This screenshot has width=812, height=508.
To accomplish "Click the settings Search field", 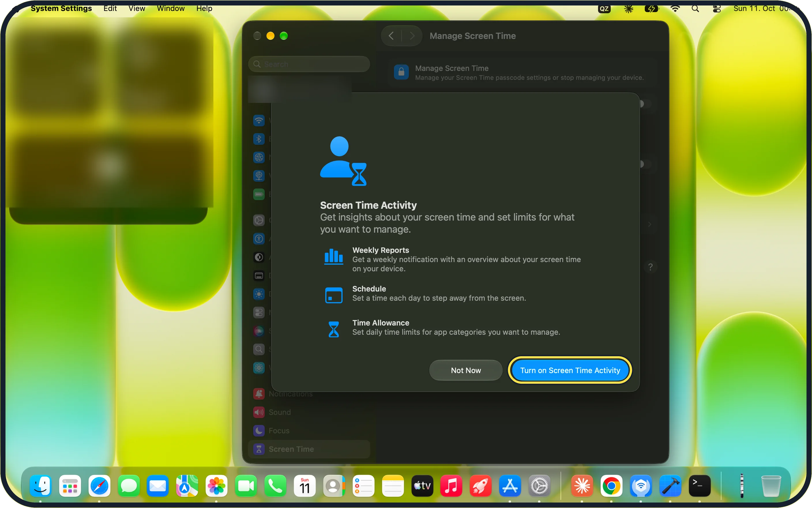I will [x=309, y=64].
